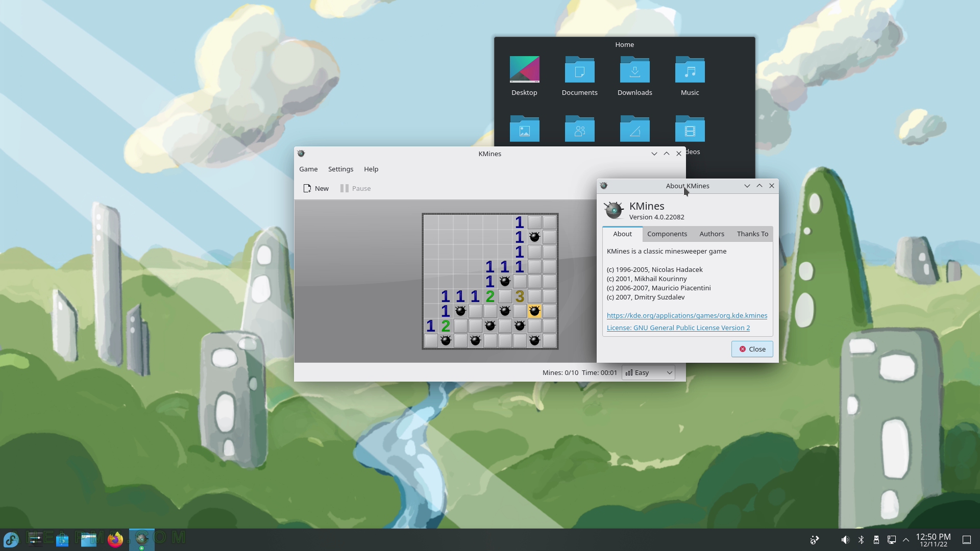Switch to the Thanks To tab
This screenshot has height=551, width=980.
pyautogui.click(x=752, y=234)
